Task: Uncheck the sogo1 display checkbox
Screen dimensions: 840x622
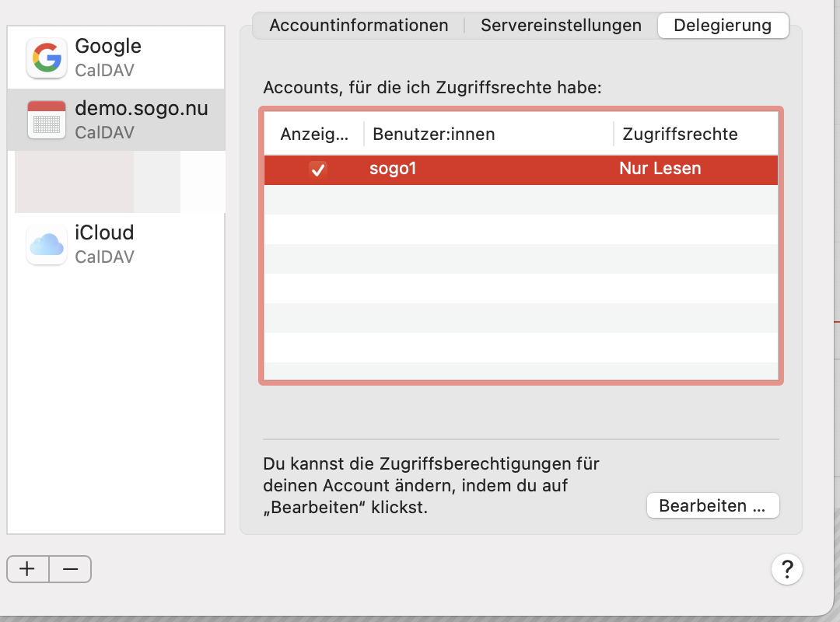Action: pyautogui.click(x=317, y=169)
